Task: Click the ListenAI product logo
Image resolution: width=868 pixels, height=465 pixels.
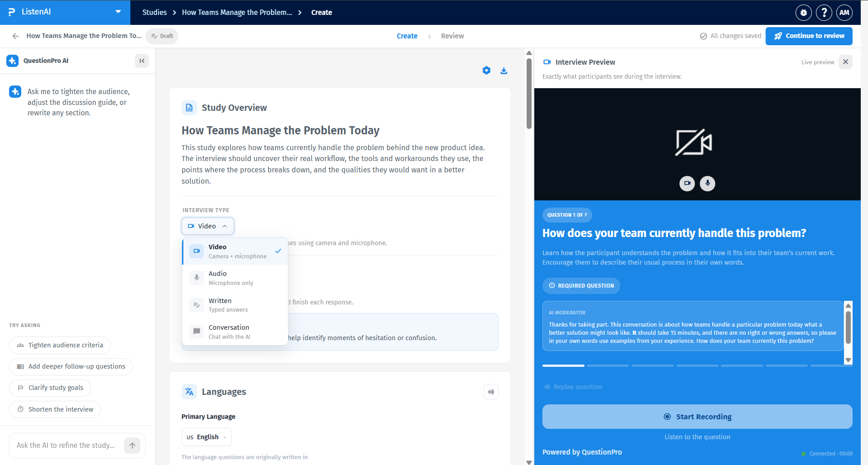Action: [12, 12]
